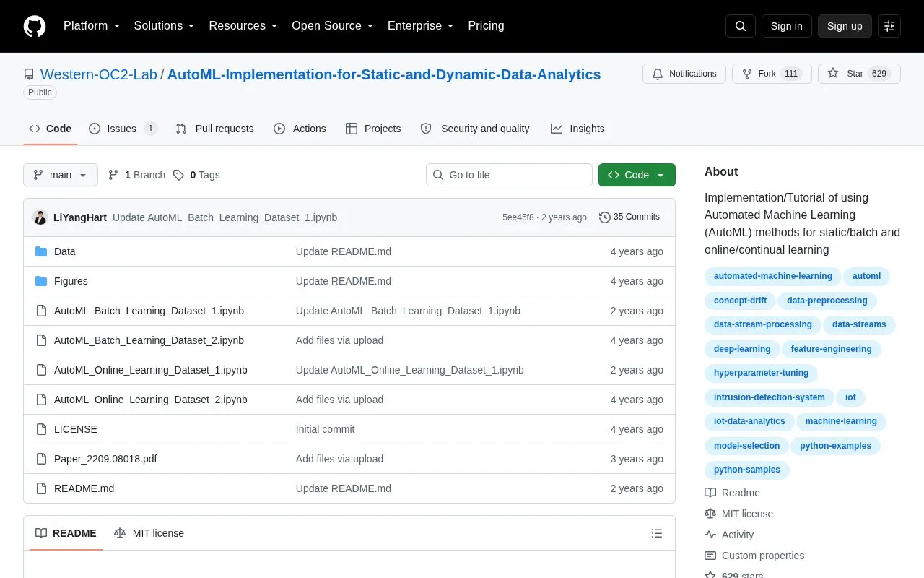
Task: Open AutoML_Batch_Learning_Dataset_1.ipynb file
Action: 149,311
